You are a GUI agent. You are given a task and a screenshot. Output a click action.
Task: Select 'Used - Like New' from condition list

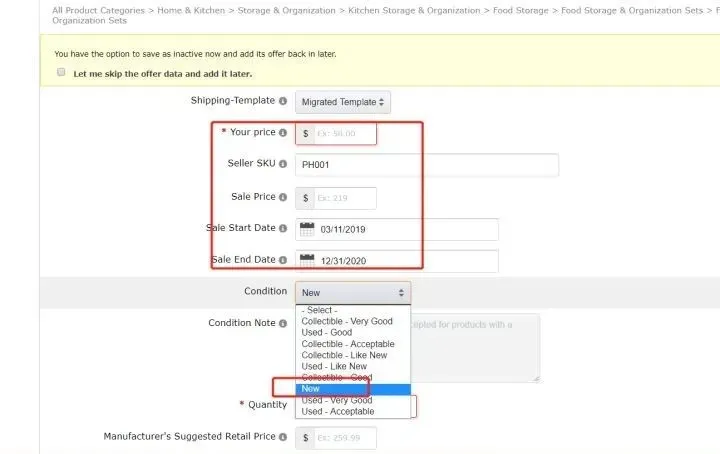point(334,366)
